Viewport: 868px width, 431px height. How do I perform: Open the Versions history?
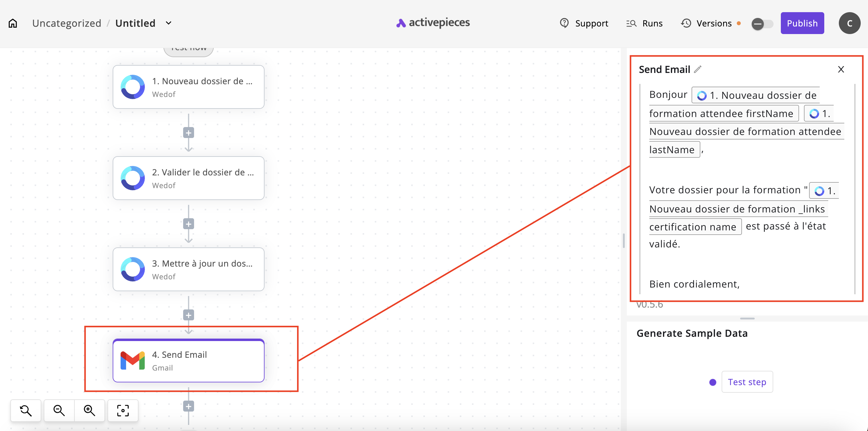click(706, 23)
